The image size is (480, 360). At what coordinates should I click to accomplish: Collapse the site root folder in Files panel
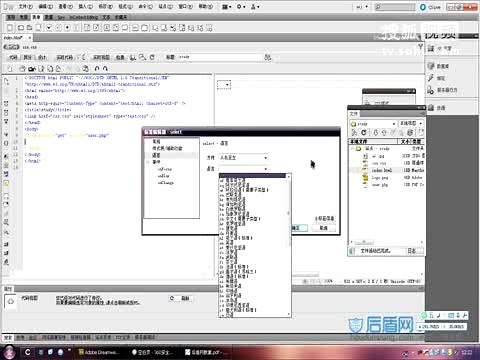(x=353, y=149)
